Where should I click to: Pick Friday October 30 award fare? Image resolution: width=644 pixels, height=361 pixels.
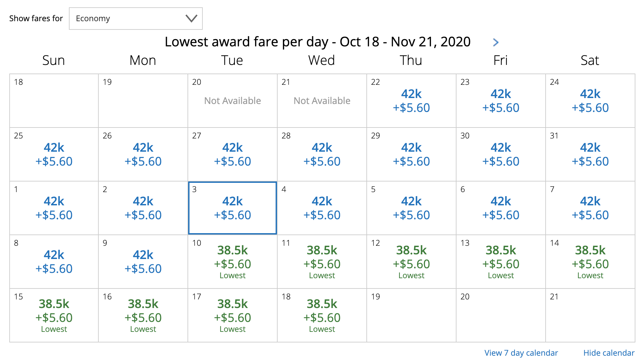coord(501,154)
